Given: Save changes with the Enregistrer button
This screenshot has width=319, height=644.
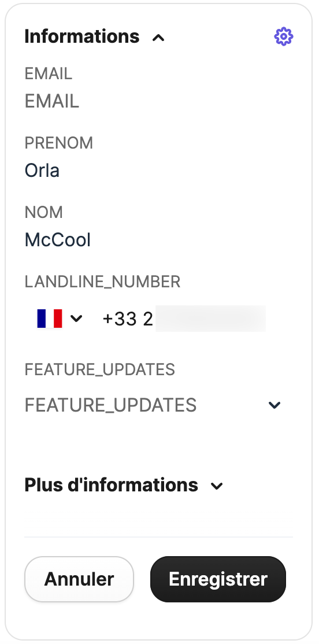Looking at the screenshot, I should (x=218, y=579).
